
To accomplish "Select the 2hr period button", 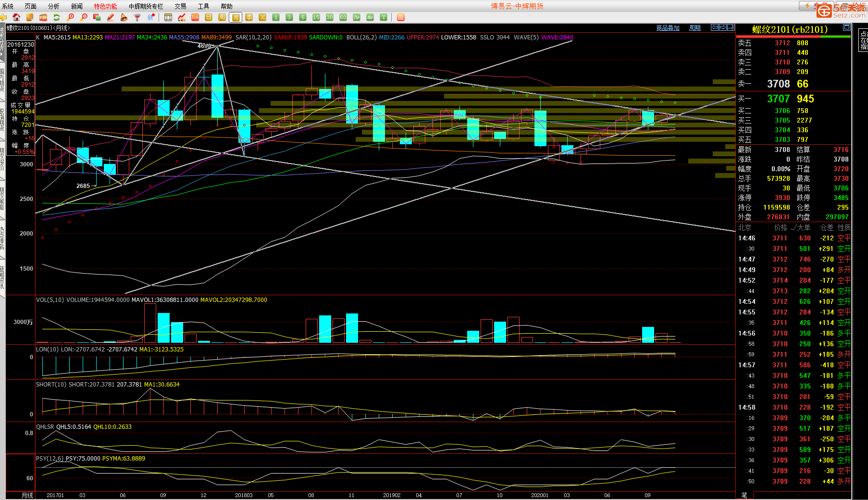I will click(x=357, y=17).
